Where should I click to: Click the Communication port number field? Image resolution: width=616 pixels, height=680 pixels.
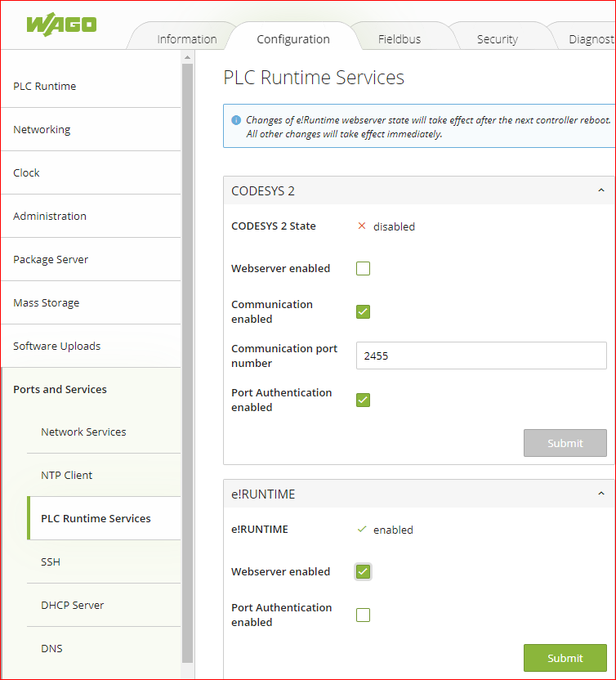click(480, 356)
